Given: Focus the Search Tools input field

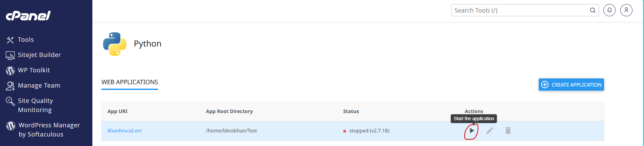Looking at the screenshot, I should 520,10.
